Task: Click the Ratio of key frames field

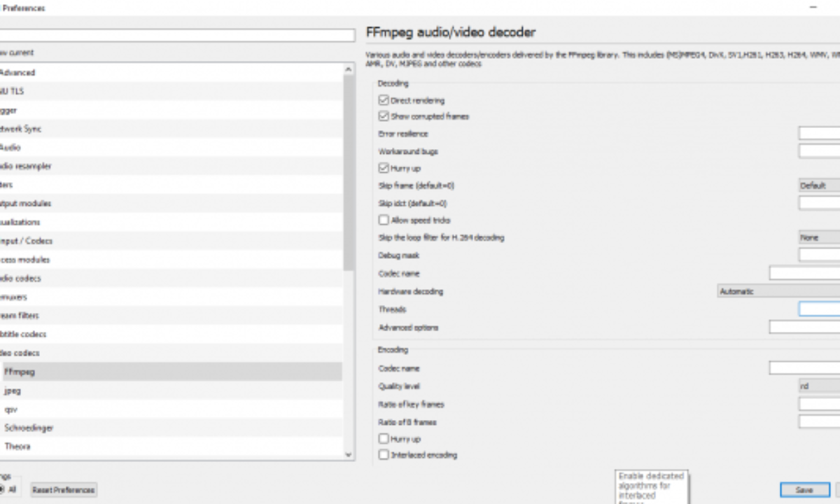Action: 819,404
